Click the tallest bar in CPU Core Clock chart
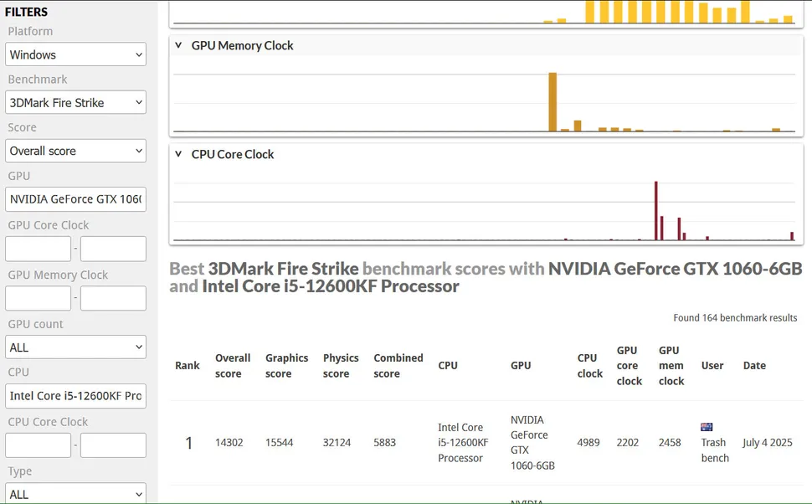Screen dimensions: 812x504 (x=655, y=211)
